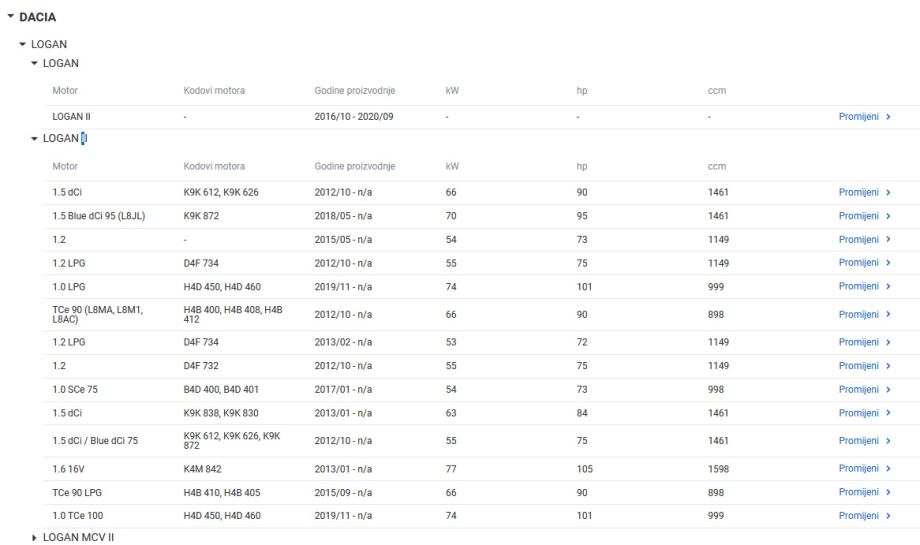Click chevron in 1.2 2015/05 row
Viewport: 920px width, 545px height.
pyautogui.click(x=888, y=240)
